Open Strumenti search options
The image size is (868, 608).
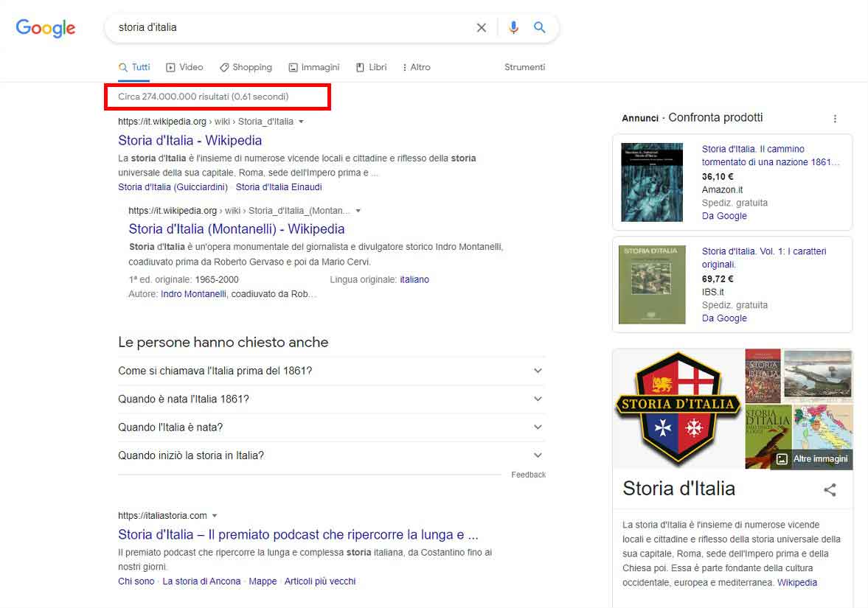pyautogui.click(x=524, y=66)
